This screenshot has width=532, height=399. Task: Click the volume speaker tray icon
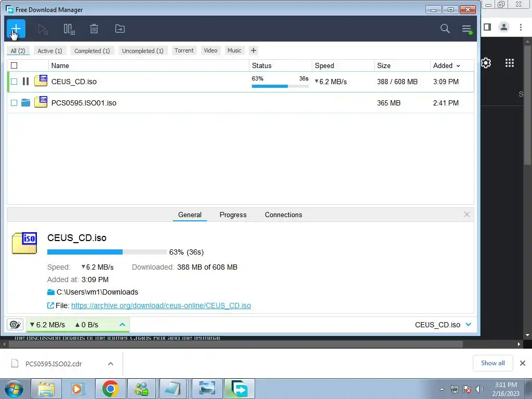(x=480, y=389)
